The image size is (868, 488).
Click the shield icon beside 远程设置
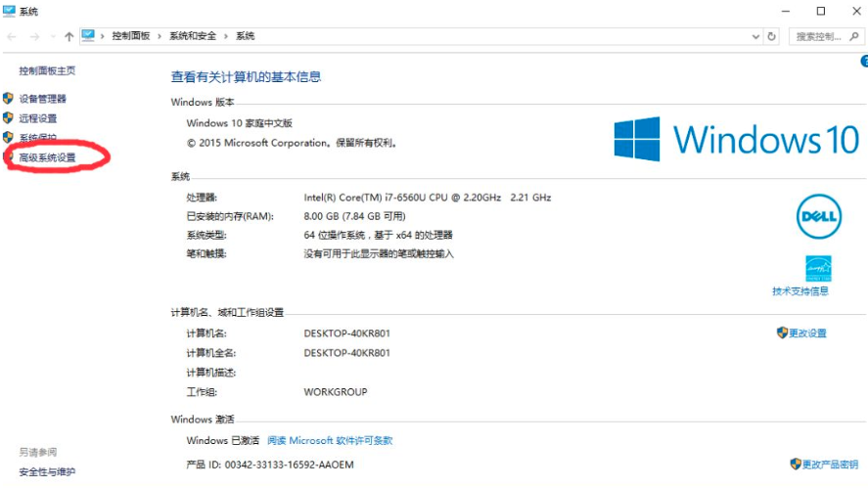(8, 118)
